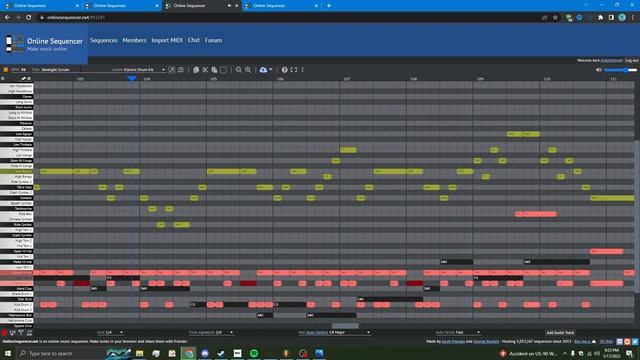This screenshot has width=640, height=360.
Task: Show hidden system tray icons chevron
Action: (x=565, y=353)
